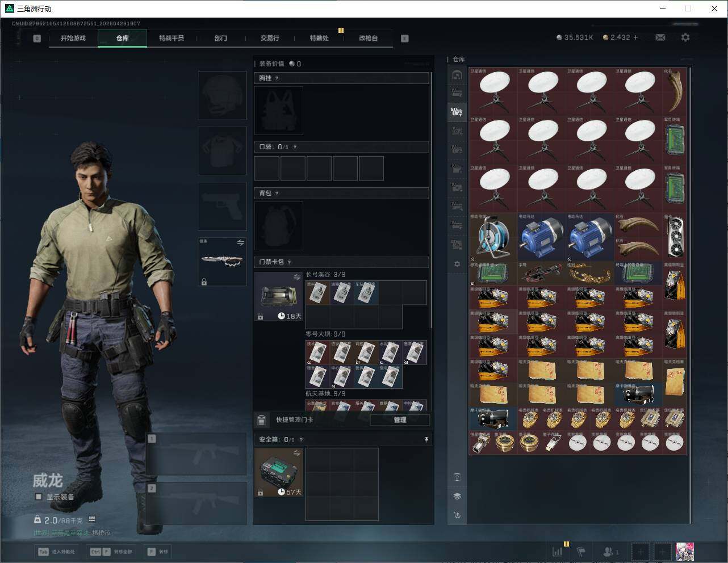Open the warehouse sidebar gear settings icon

pyautogui.click(x=457, y=264)
